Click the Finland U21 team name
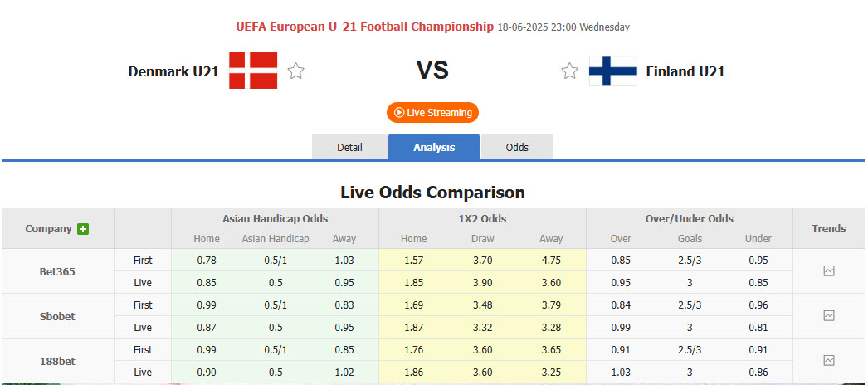 (685, 71)
